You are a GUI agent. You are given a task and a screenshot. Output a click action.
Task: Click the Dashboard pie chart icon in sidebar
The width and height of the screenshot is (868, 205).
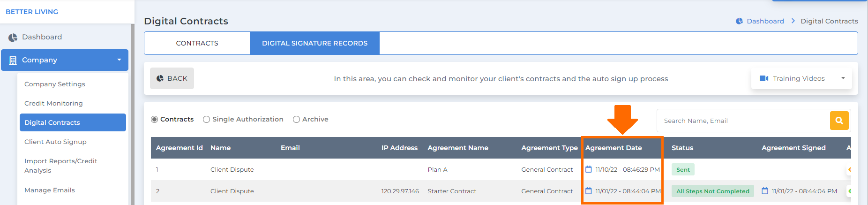click(13, 38)
